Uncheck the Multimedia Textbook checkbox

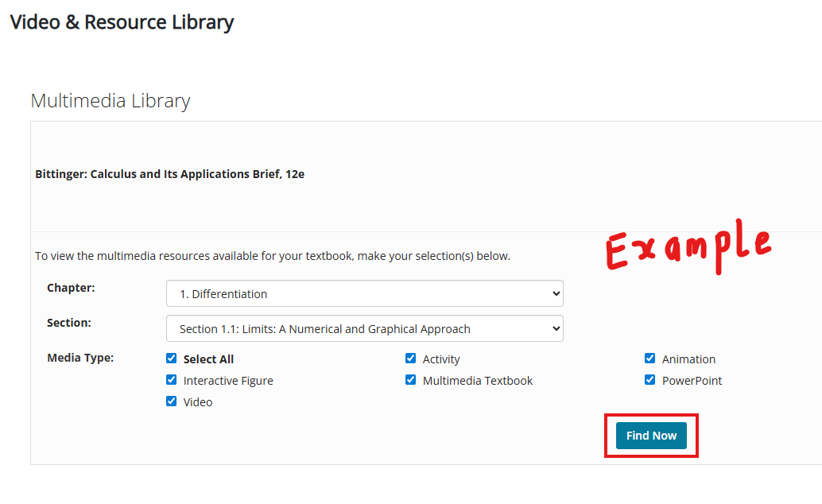click(410, 379)
